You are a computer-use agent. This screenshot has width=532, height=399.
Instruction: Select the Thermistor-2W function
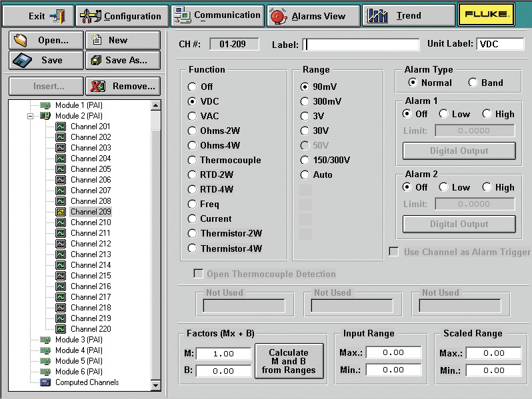point(192,234)
